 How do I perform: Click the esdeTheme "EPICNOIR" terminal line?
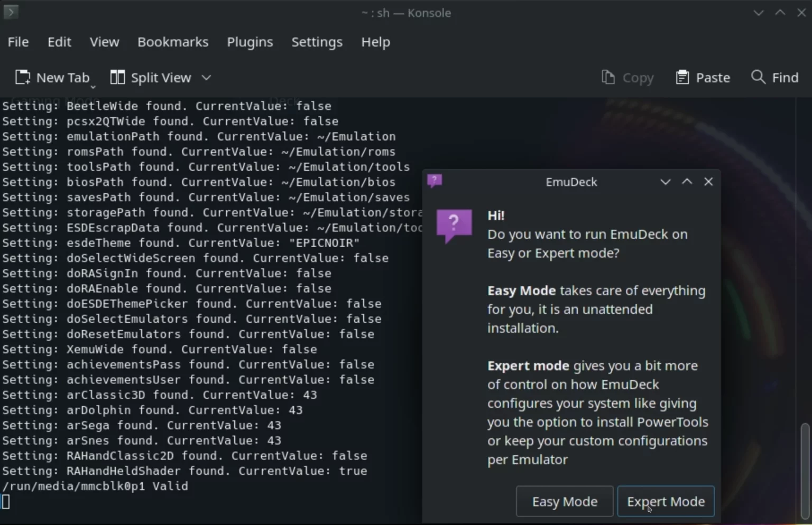pos(181,243)
